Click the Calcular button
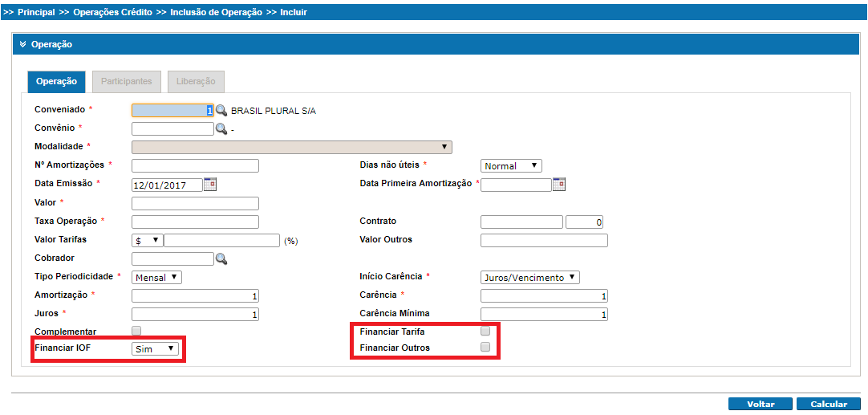The image size is (868, 415). (829, 405)
